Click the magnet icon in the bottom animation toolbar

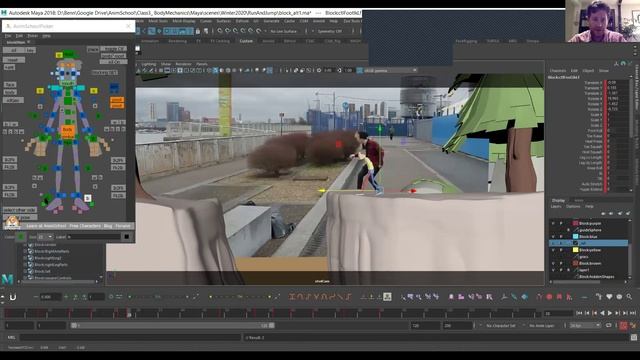click(x=12, y=297)
